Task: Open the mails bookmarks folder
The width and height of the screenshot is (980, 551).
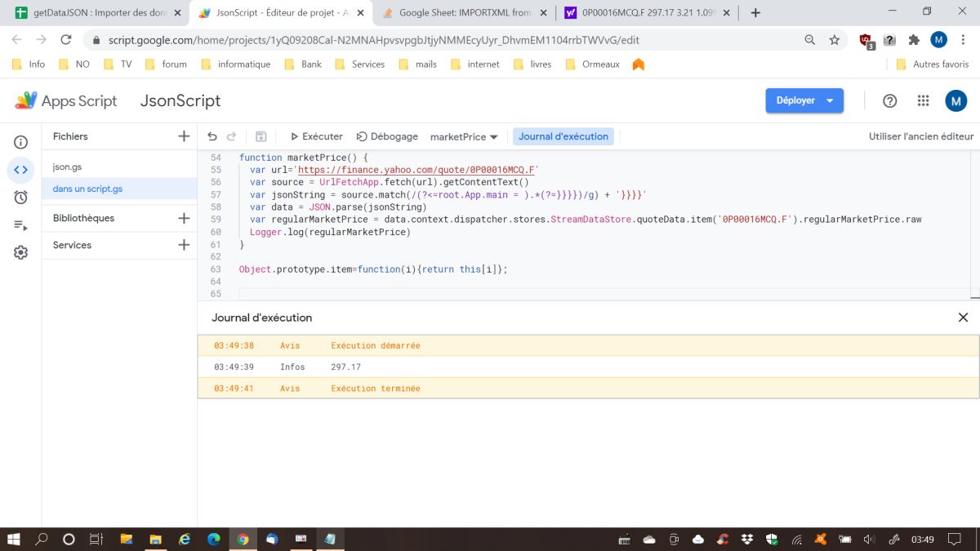Action: (417, 64)
